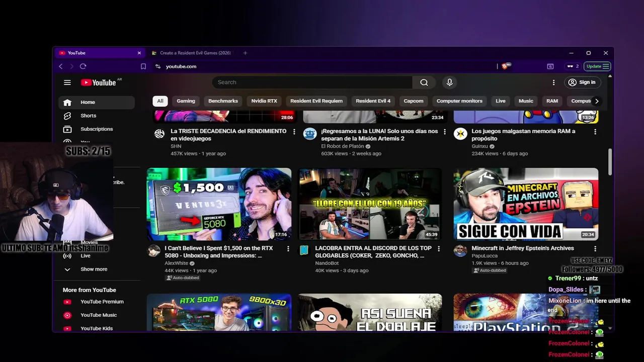Open YouTube settings three-dot menu by Sign in
This screenshot has width=644, height=362.
point(553,82)
